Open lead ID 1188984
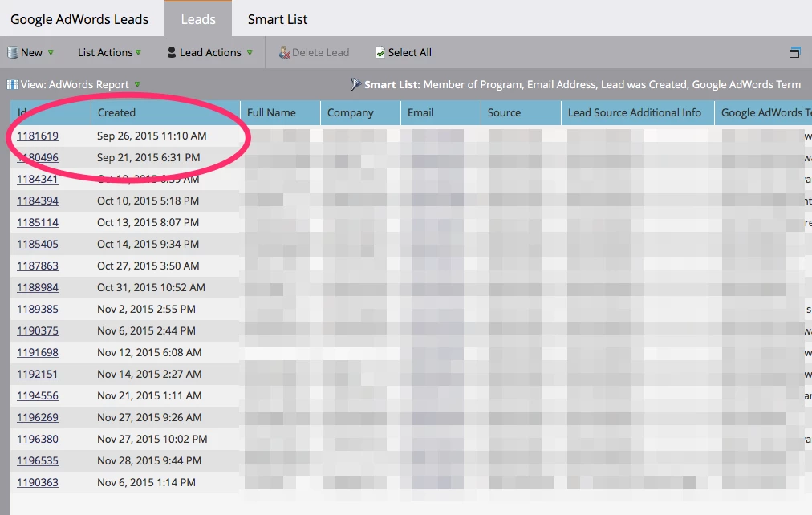Image resolution: width=812 pixels, height=515 pixels. click(x=37, y=288)
